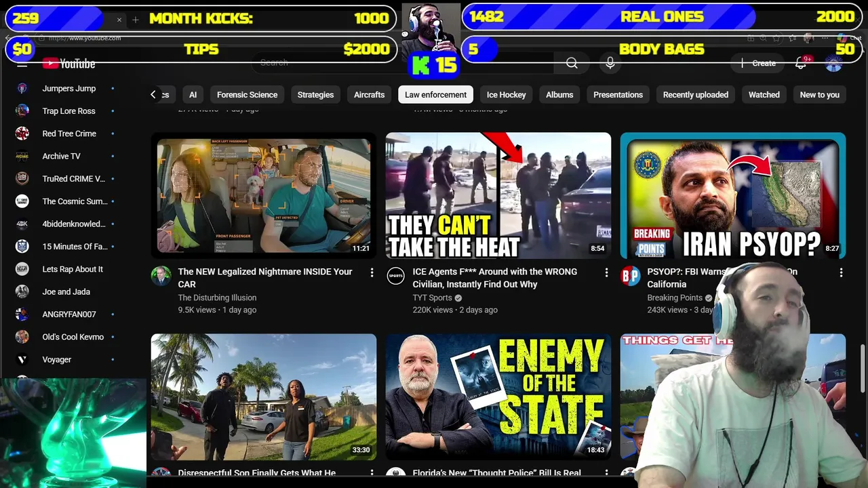The height and width of the screenshot is (488, 868).
Task: Open The Disturbing Illusion channel name
Action: 217,298
